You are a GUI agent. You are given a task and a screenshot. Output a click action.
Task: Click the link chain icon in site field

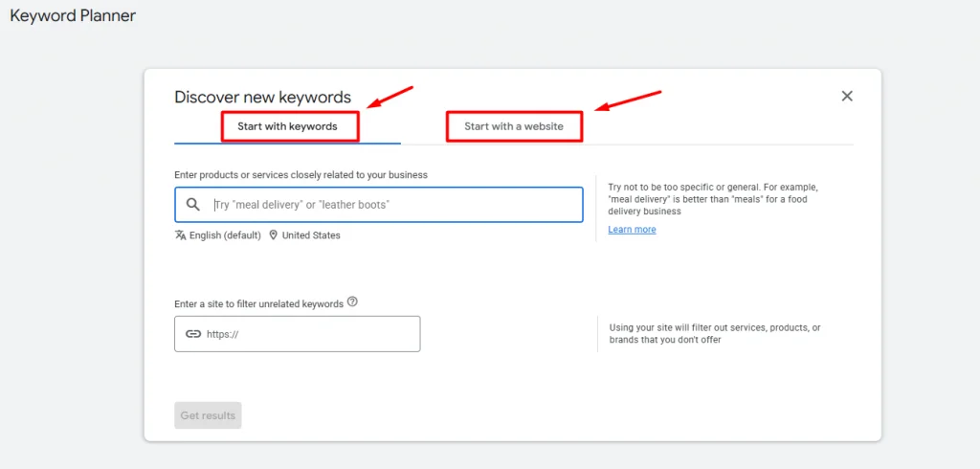(x=193, y=334)
